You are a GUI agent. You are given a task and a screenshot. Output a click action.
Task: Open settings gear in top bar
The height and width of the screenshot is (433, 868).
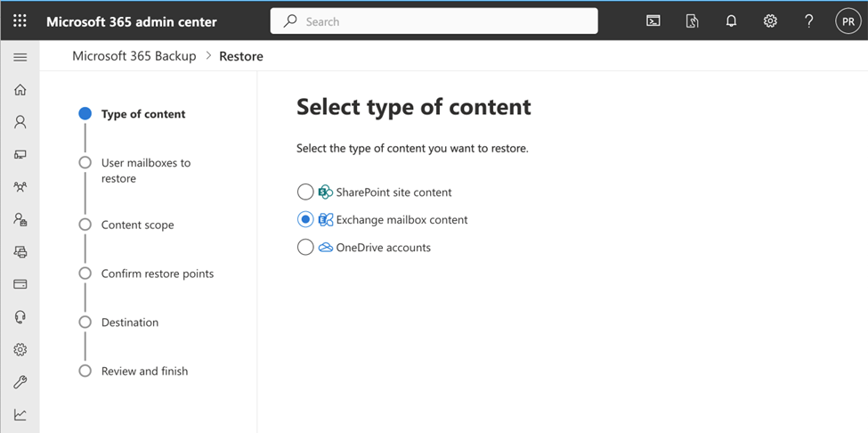tap(770, 21)
